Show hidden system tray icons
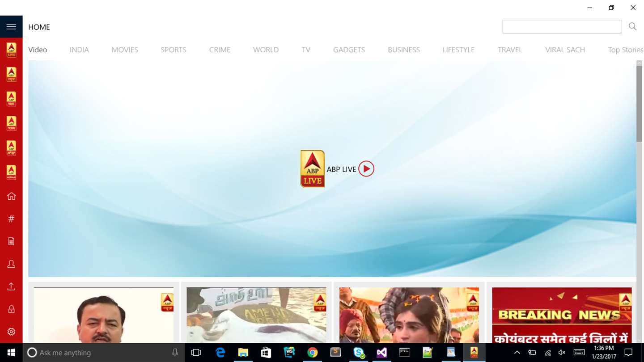This screenshot has height=362, width=644. 517,353
